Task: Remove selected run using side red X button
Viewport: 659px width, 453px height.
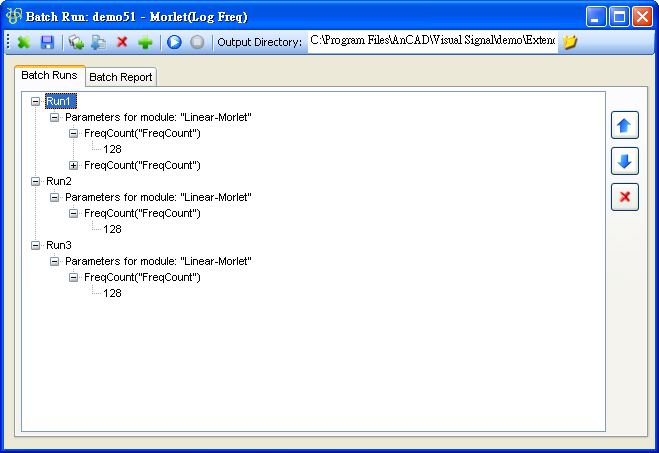Action: point(624,197)
